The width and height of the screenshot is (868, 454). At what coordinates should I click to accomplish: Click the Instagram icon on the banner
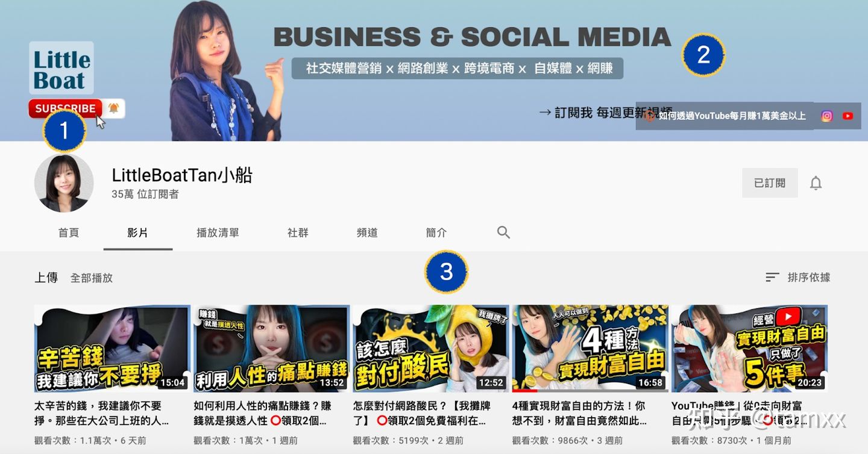[826, 116]
